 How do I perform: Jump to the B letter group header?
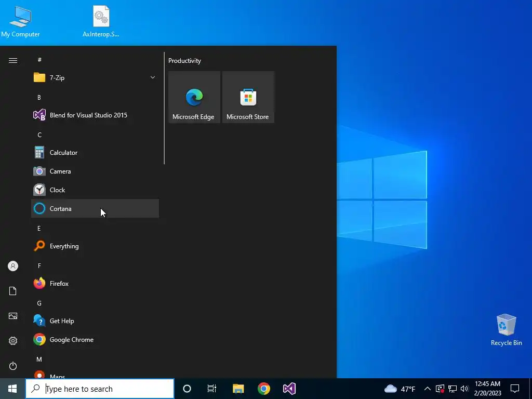pyautogui.click(x=39, y=97)
